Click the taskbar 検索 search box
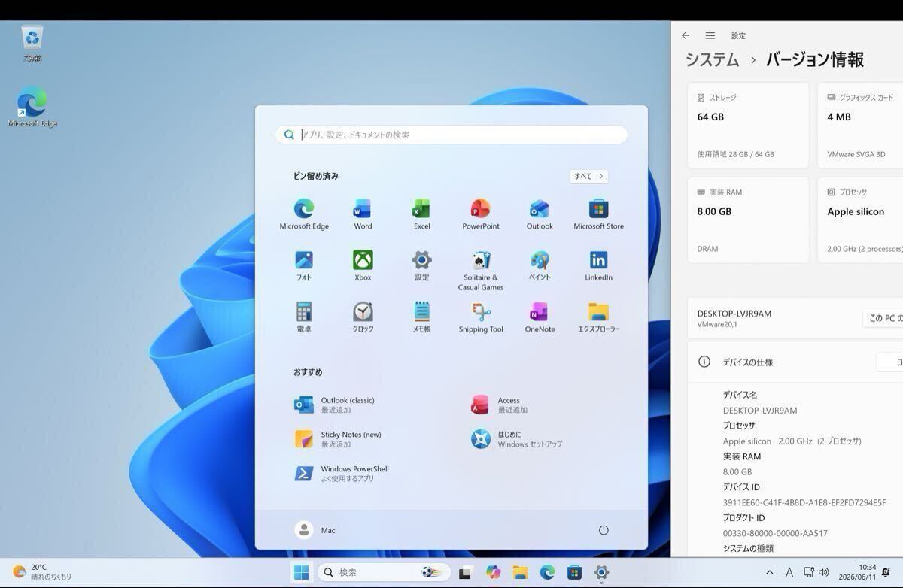903x588 pixels. coord(384,573)
